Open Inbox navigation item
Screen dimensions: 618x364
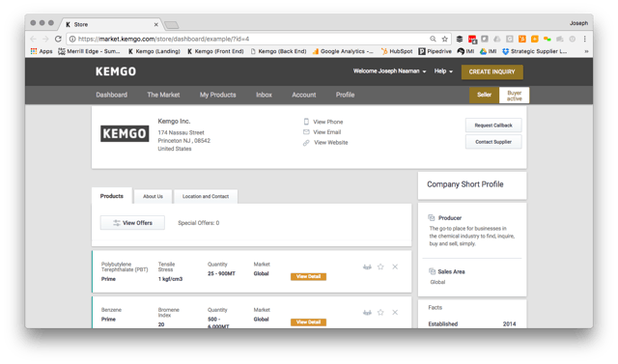click(x=264, y=95)
